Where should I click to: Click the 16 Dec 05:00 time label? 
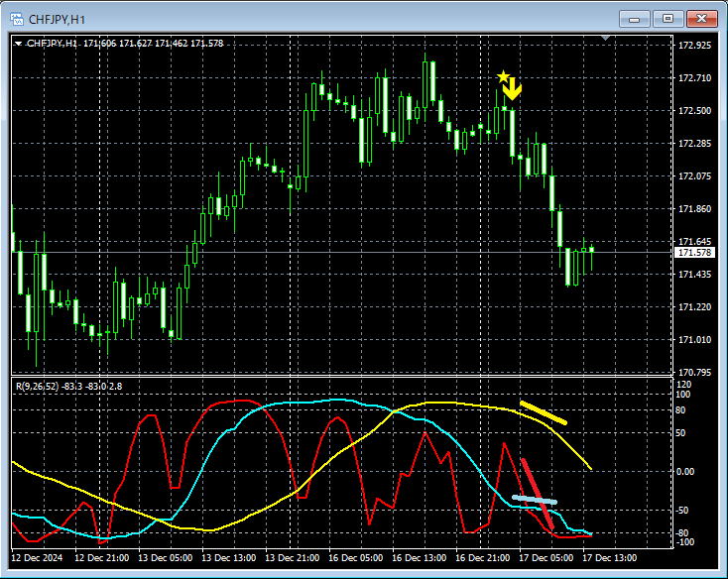356,557
